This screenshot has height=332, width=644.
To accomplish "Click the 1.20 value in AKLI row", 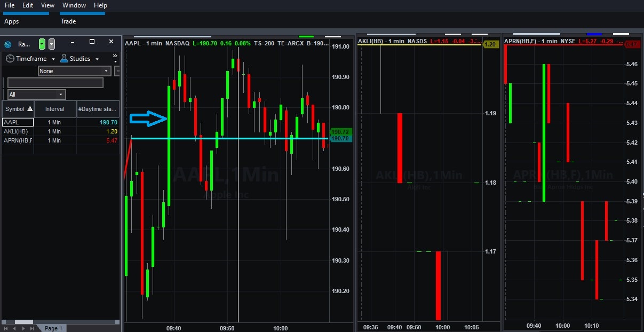I will coord(112,131).
